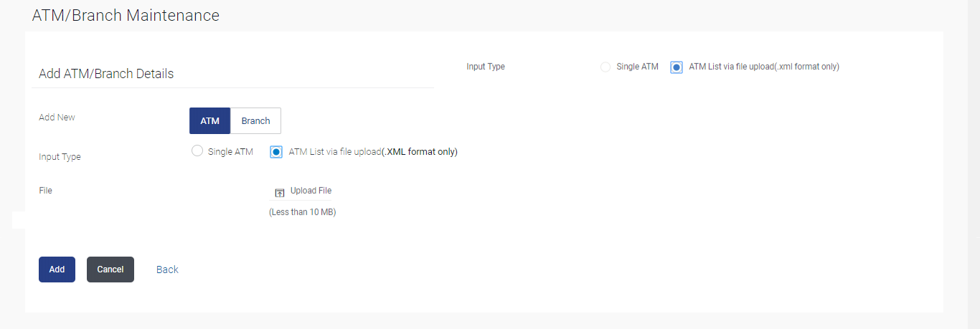Click the Input Type label beside lowercase .xml option
This screenshot has width=980, height=329.
[x=486, y=67]
